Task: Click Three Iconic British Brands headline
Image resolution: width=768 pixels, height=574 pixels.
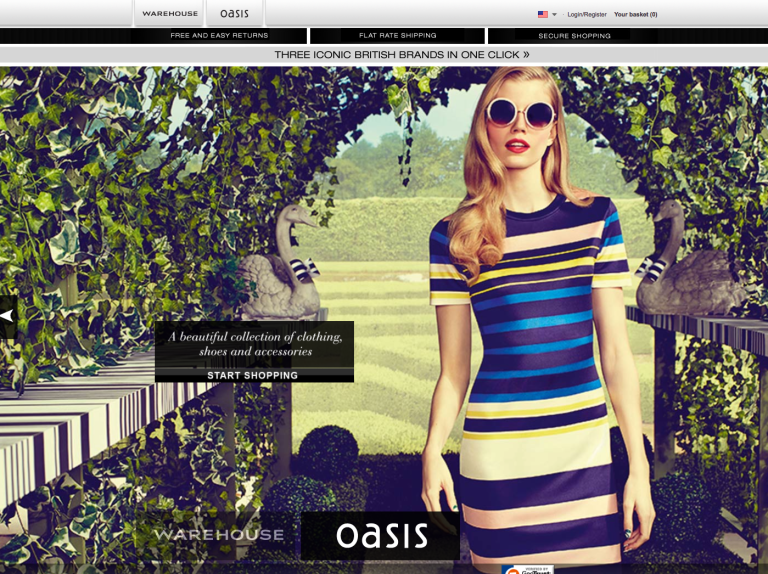Action: [x=397, y=55]
